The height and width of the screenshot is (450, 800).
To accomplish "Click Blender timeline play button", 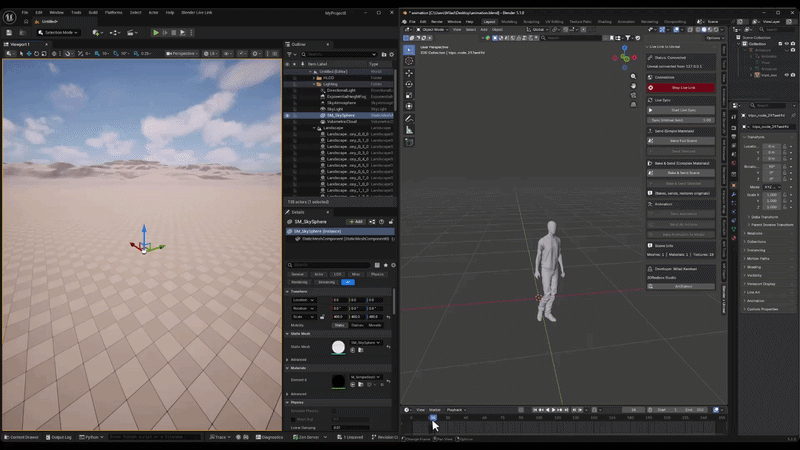I will click(x=554, y=410).
